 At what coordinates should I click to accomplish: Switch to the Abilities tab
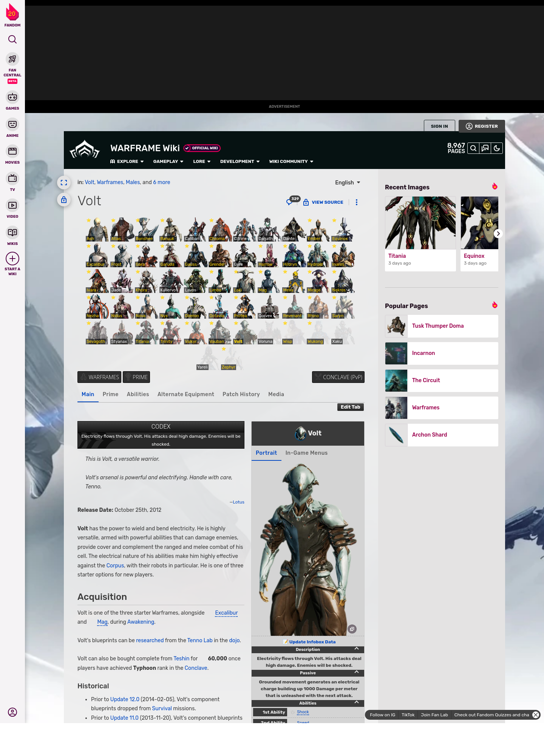(x=138, y=394)
